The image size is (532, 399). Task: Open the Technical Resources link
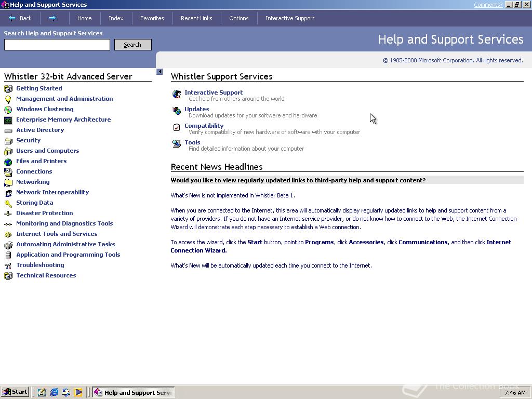[x=46, y=275]
